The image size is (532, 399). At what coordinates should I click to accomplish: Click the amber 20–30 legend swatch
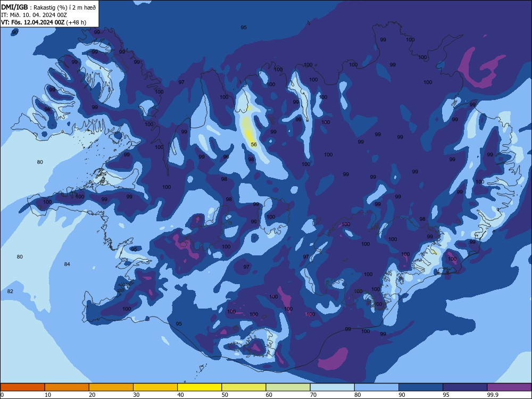click(111, 387)
